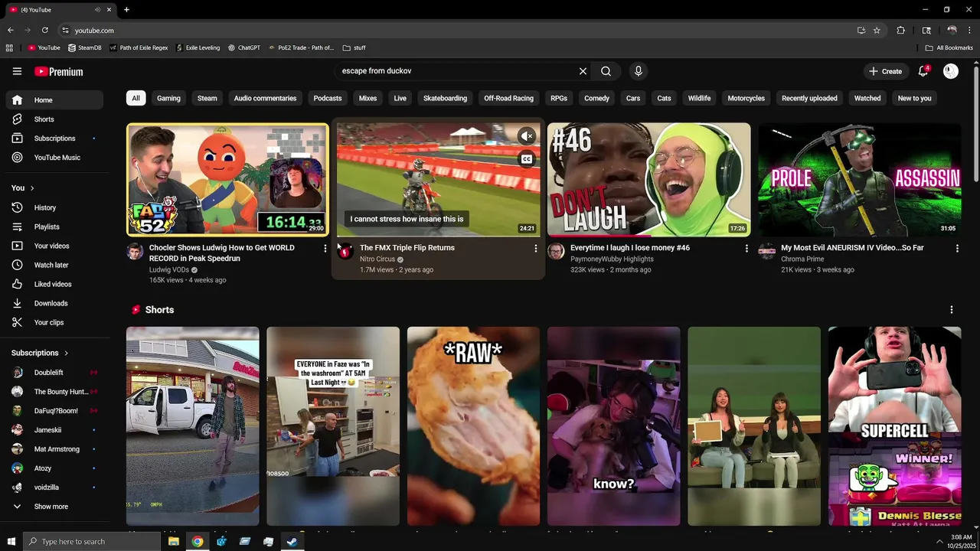Open the Path of Exile Regex bookmark

coord(139,47)
